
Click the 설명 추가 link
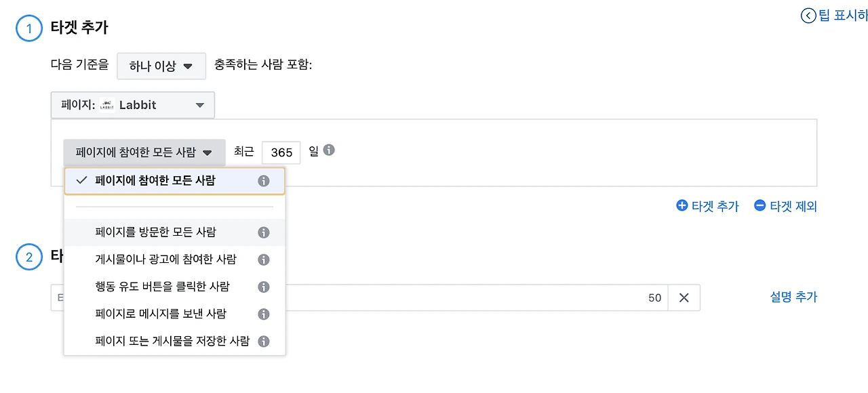click(x=793, y=297)
